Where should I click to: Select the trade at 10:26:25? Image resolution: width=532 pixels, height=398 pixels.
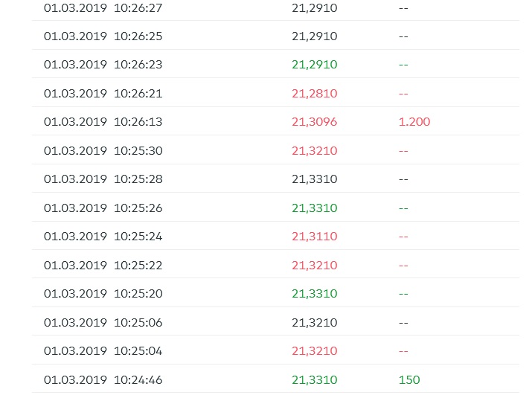click(103, 36)
